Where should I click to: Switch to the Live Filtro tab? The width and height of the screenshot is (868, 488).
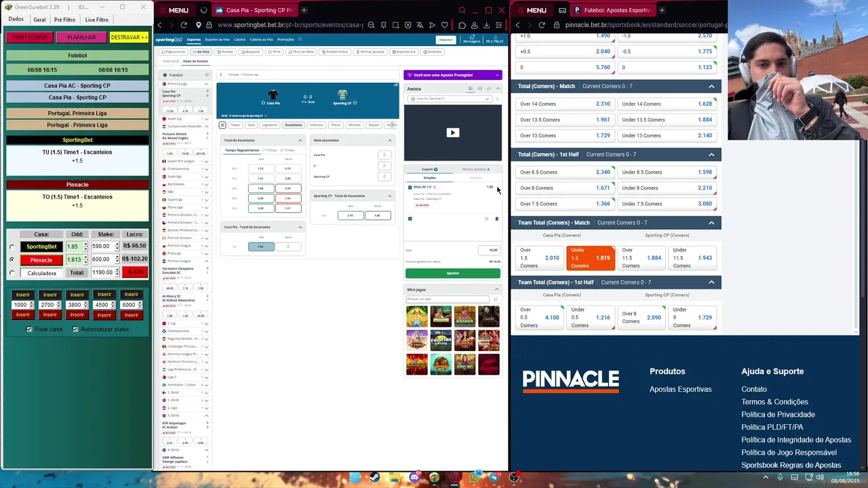point(97,20)
